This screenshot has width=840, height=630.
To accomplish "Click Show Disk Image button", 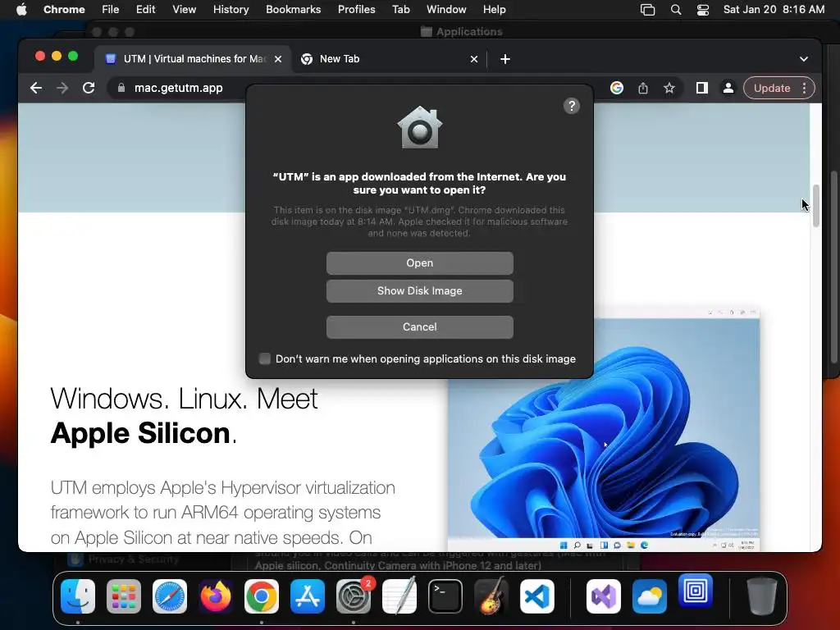I will coord(419,291).
